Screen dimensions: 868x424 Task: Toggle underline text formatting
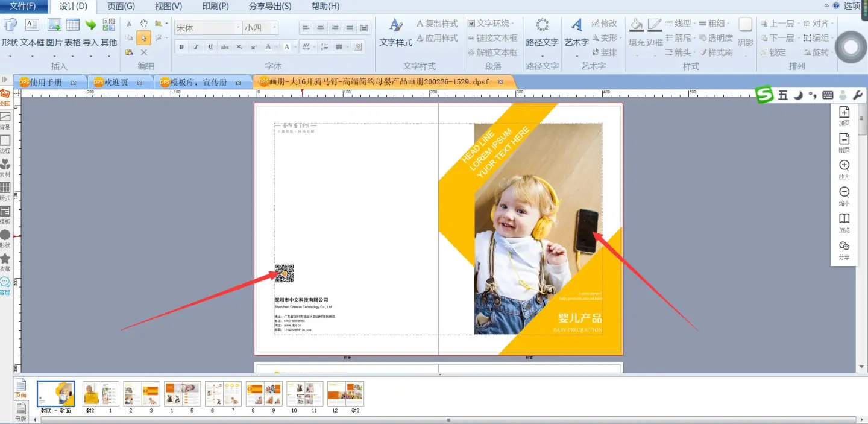pyautogui.click(x=210, y=47)
